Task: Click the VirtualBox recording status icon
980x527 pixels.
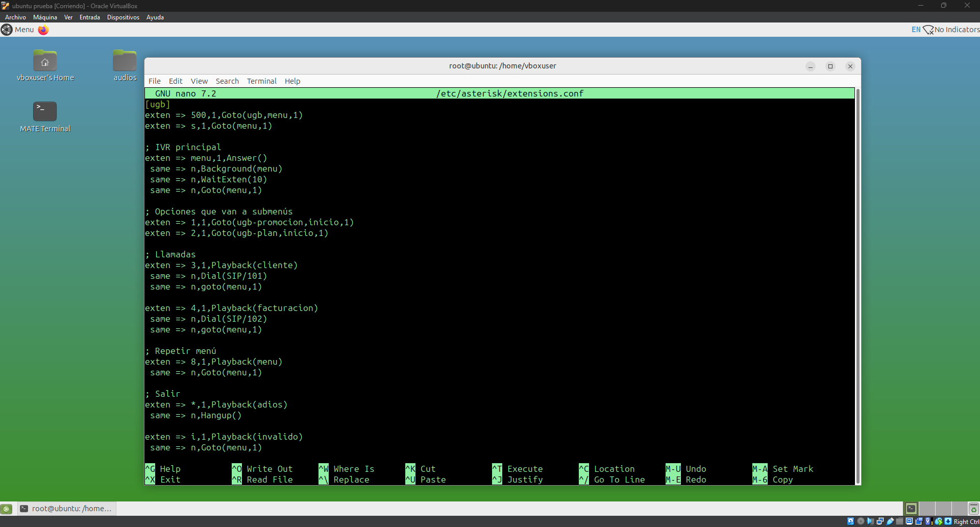Action: [919, 521]
